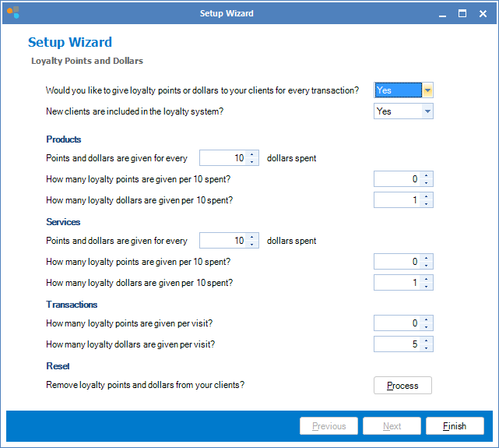Expand the new clients loyalty system dropdown
This screenshot has width=499, height=448.
pos(427,111)
